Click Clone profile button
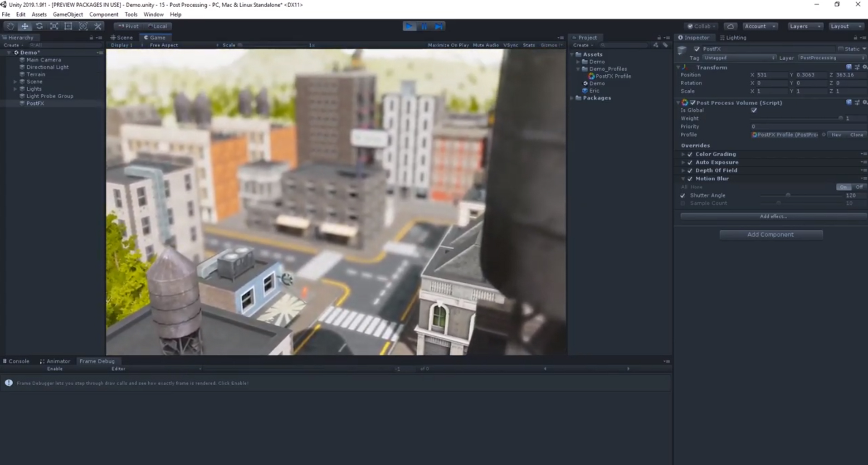The image size is (868, 465). point(857,135)
